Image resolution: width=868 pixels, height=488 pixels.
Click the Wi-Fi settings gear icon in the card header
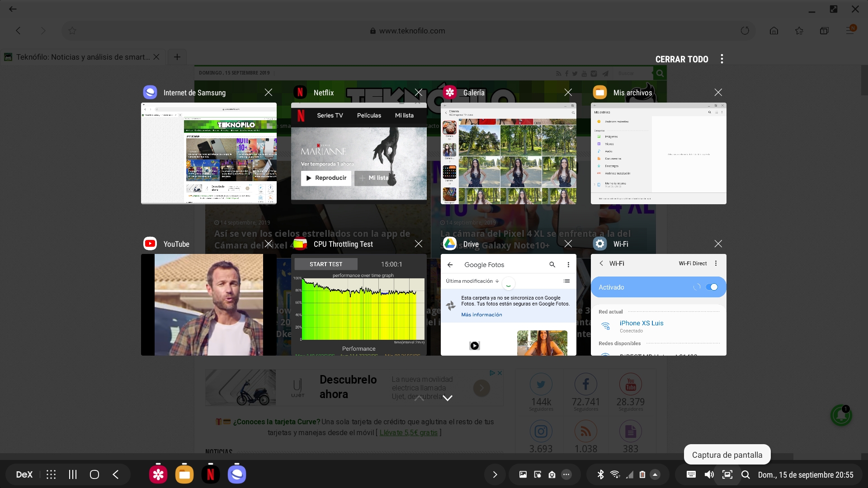tap(600, 244)
